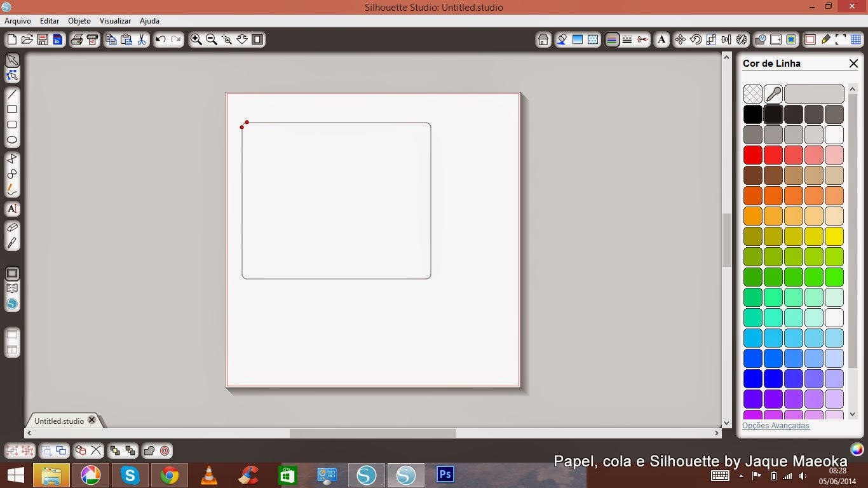Undo the last action

[161, 39]
